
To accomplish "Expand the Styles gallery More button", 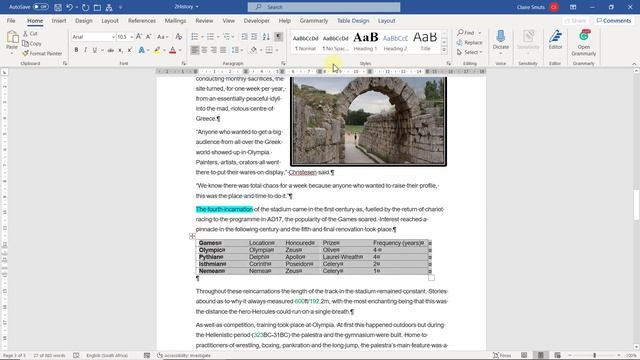I will pyautogui.click(x=444, y=50).
